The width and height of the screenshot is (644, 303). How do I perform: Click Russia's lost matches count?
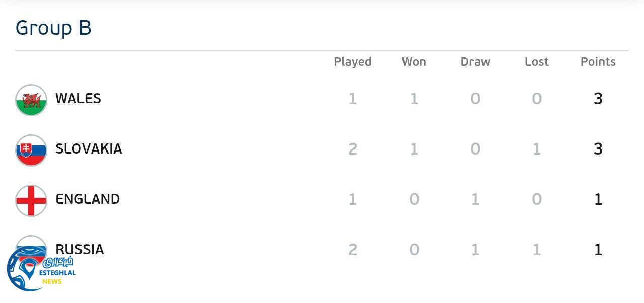536,250
